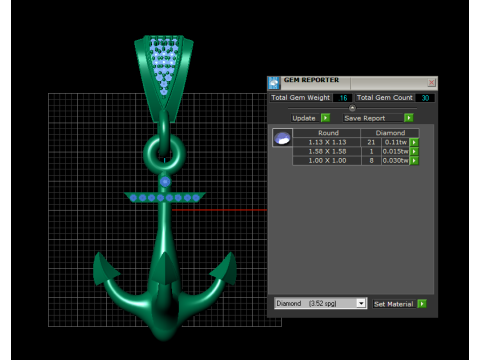Open the Diamond material dropdown

pyautogui.click(x=361, y=303)
